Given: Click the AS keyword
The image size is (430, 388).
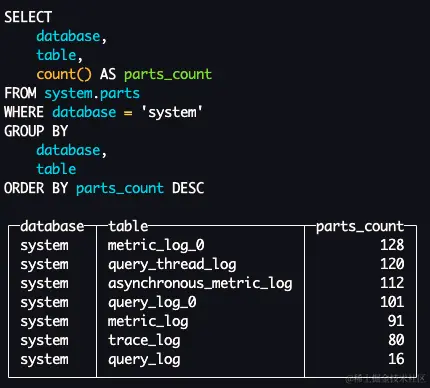Looking at the screenshot, I should (108, 74).
